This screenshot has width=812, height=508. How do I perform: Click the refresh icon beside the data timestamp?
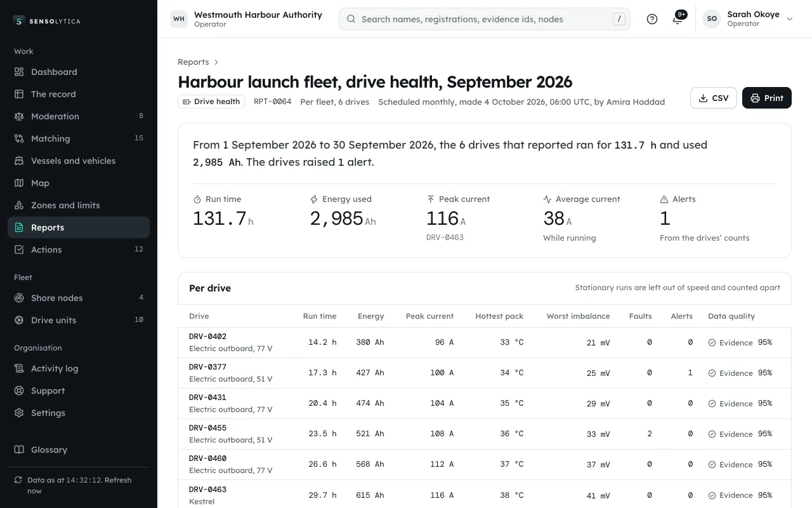pyautogui.click(x=18, y=480)
